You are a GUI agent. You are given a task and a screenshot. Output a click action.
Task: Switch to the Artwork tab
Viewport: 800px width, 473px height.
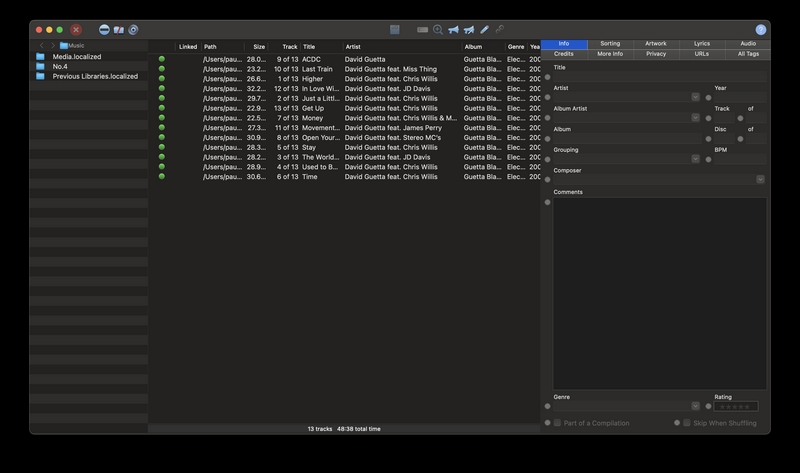click(656, 44)
